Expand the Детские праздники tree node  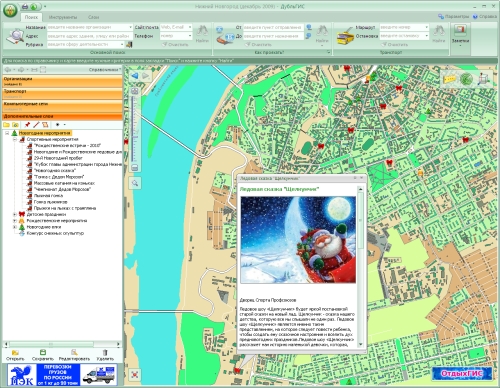tap(15, 214)
